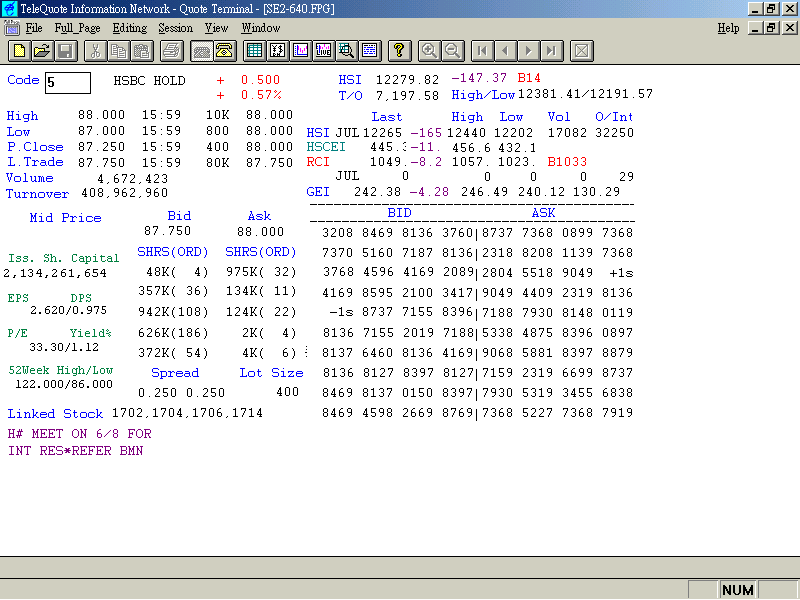This screenshot has height=600, width=800.
Task: Click the Linked Stock codes 1702,1704,1706,1714
Action: pos(187,412)
